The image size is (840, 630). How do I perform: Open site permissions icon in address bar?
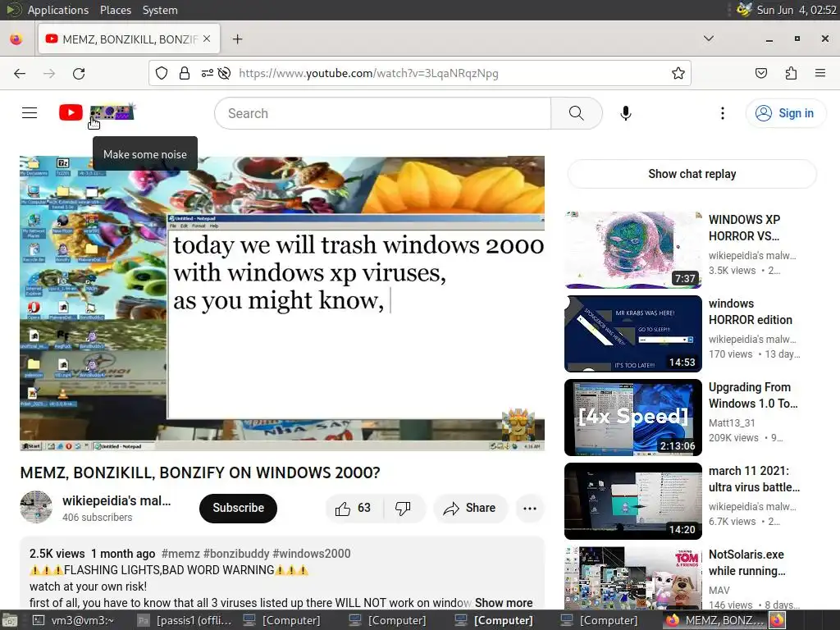point(208,73)
